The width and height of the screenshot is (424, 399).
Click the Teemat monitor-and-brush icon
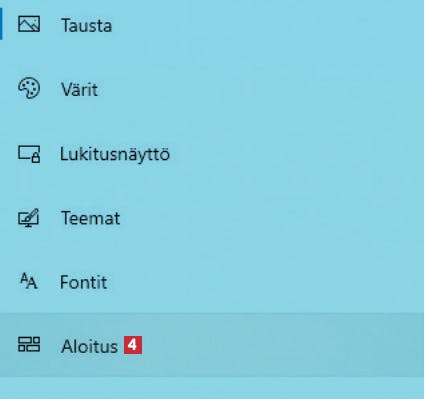[29, 218]
